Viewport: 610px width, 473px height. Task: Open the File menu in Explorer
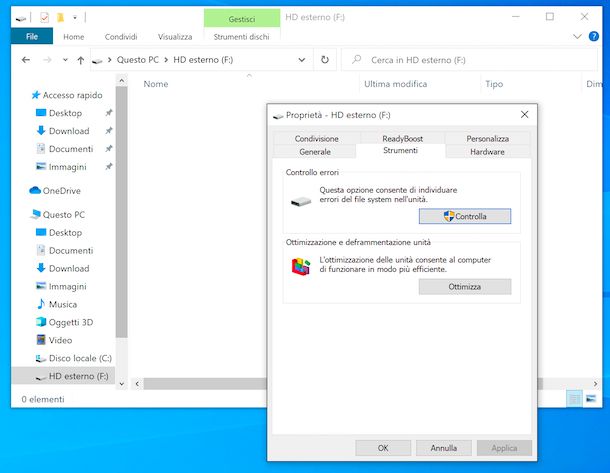(32, 37)
